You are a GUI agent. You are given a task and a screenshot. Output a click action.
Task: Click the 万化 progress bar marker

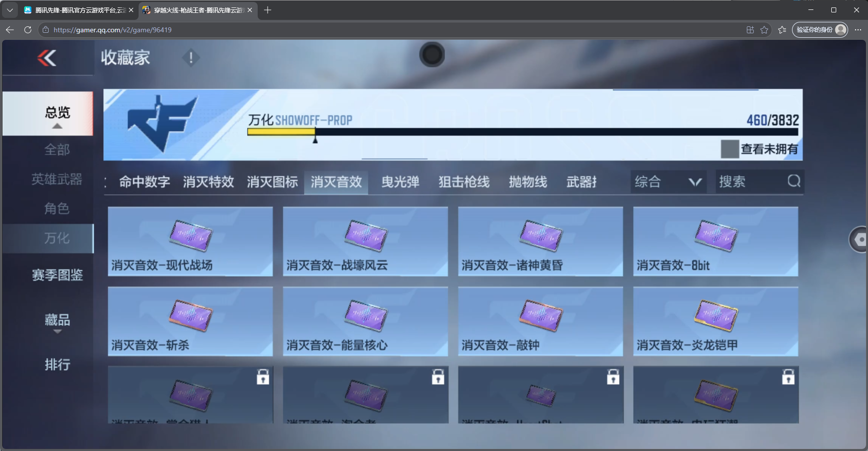pos(315,140)
